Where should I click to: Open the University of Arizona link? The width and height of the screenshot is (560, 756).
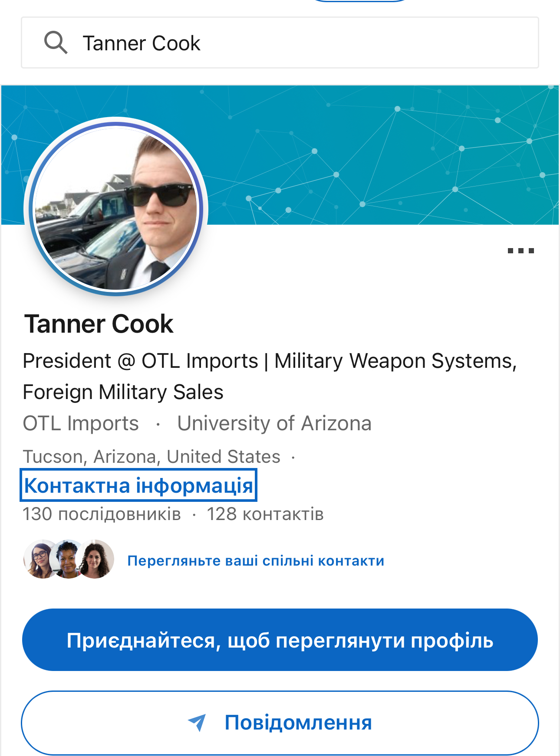pyautogui.click(x=274, y=423)
